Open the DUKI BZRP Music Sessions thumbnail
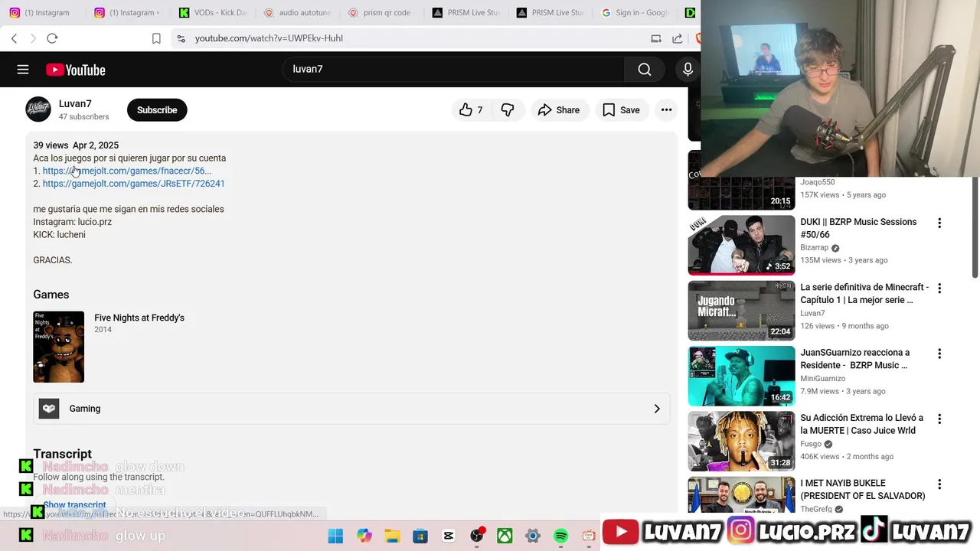Screen dimensions: 980x551 pos(741,245)
